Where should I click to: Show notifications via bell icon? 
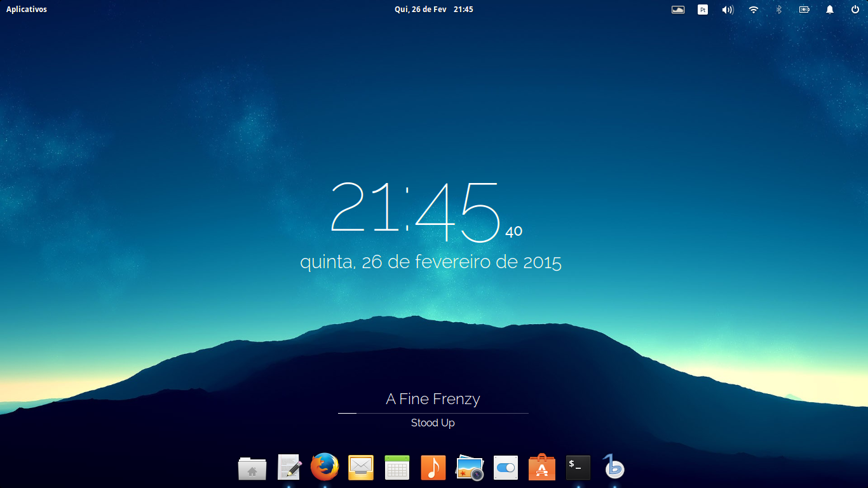(x=830, y=10)
